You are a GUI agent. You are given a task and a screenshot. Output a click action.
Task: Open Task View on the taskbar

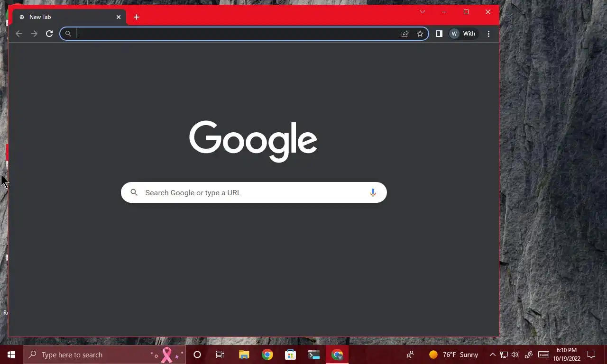(220, 355)
